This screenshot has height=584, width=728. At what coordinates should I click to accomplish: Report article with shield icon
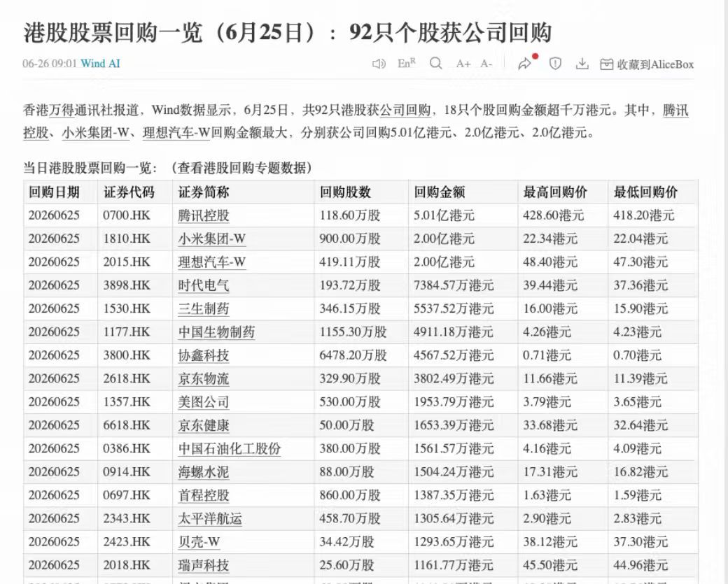pyautogui.click(x=555, y=64)
